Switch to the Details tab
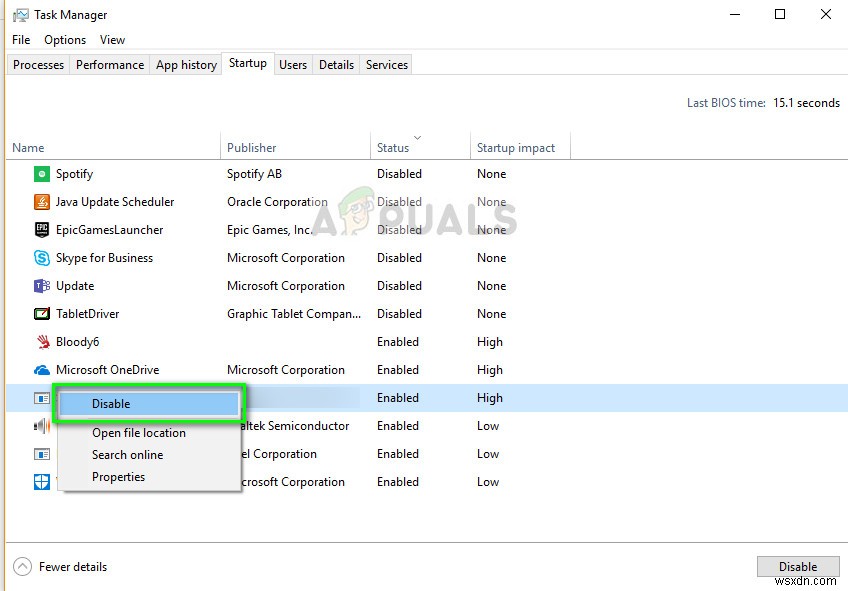This screenshot has height=591, width=848. [336, 64]
